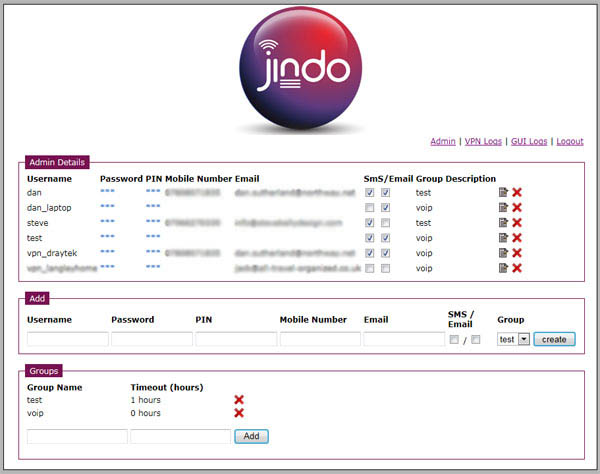Focus the new Group Name field
Image resolution: width=600 pixels, height=474 pixels.
tap(77, 437)
